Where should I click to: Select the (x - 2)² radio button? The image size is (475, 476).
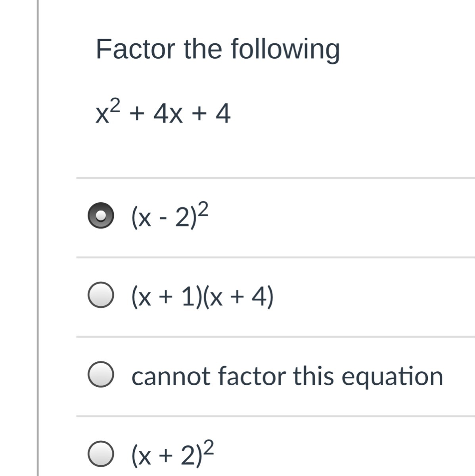tap(102, 215)
